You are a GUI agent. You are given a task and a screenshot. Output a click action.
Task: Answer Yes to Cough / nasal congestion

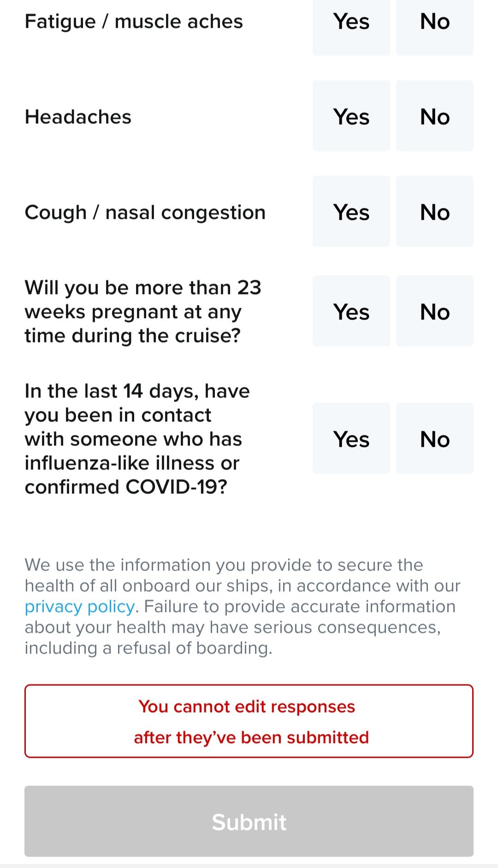351,211
